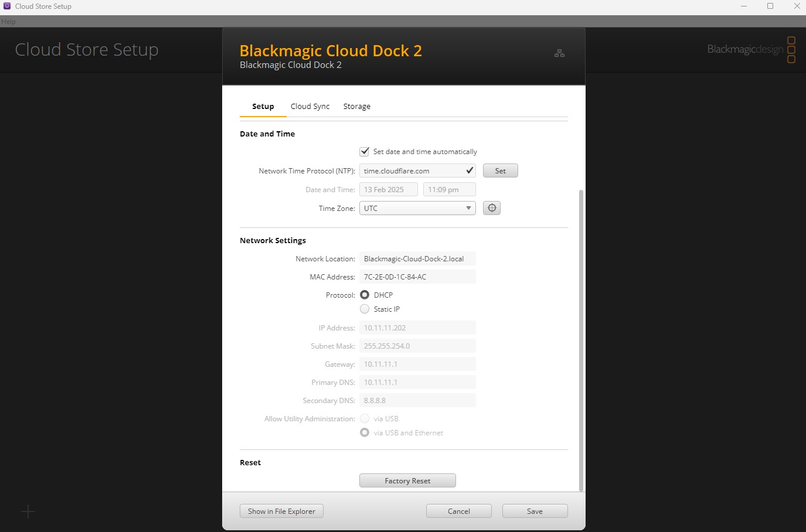Click the MAC Address field

(417, 277)
